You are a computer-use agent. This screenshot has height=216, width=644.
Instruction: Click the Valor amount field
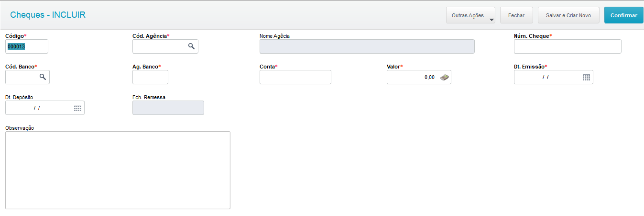click(412, 77)
